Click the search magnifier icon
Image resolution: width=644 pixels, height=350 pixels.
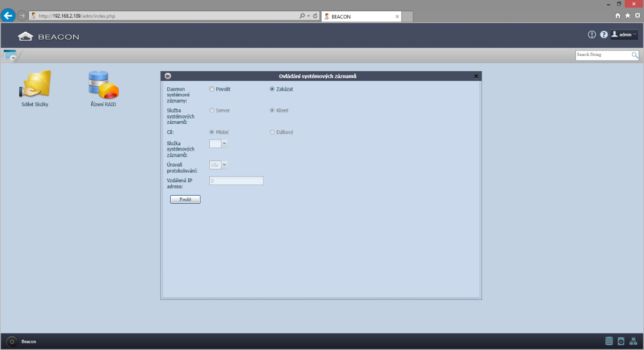(635, 55)
